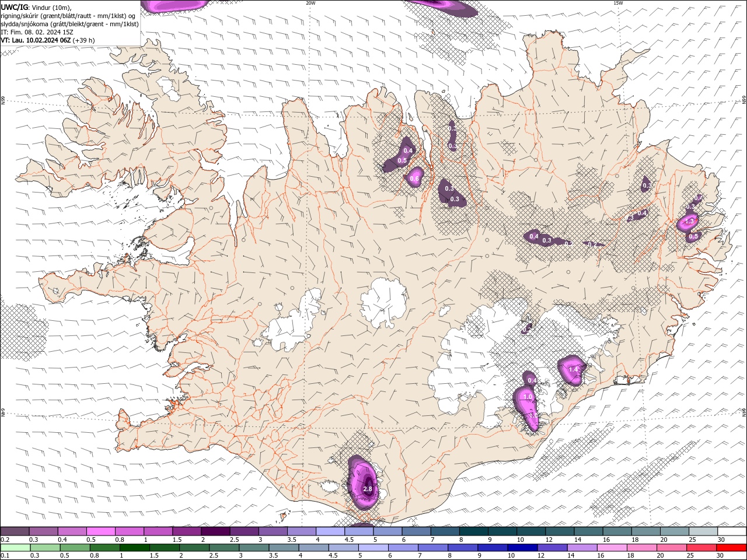Pick the 25 light grey swatch, upper legend
747x560 pixels.
[x=703, y=531]
